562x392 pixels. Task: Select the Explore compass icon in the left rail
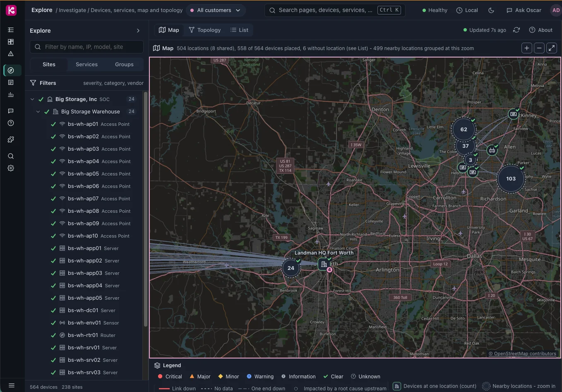tap(11, 70)
